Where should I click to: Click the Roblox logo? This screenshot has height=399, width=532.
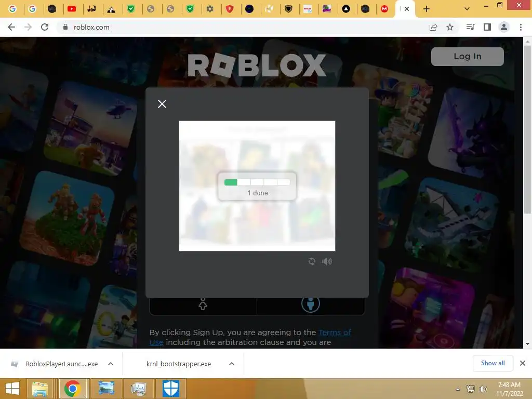click(x=257, y=65)
